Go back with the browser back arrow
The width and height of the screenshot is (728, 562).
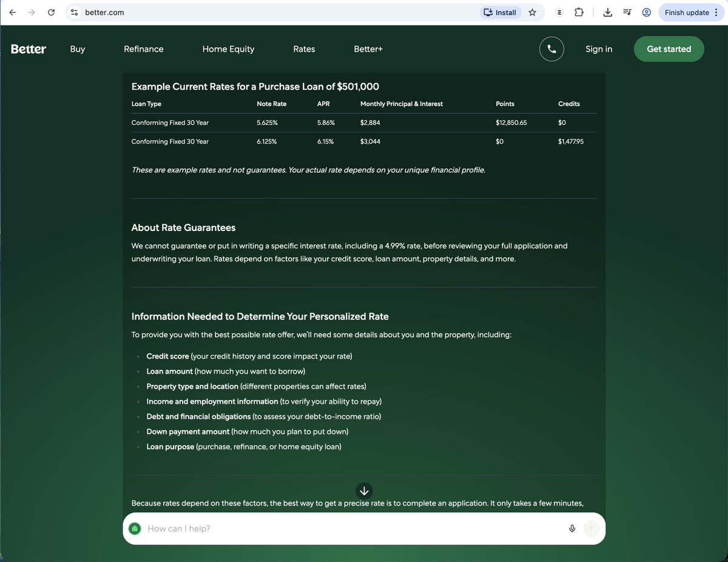[13, 12]
